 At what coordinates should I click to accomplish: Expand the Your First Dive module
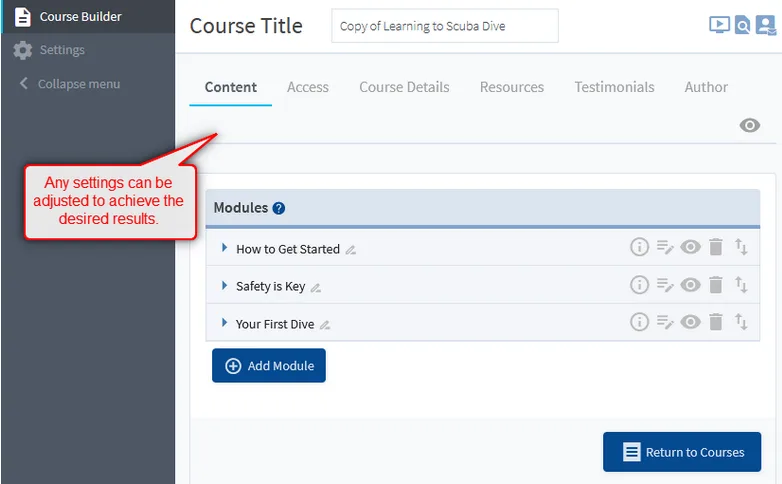tap(225, 323)
